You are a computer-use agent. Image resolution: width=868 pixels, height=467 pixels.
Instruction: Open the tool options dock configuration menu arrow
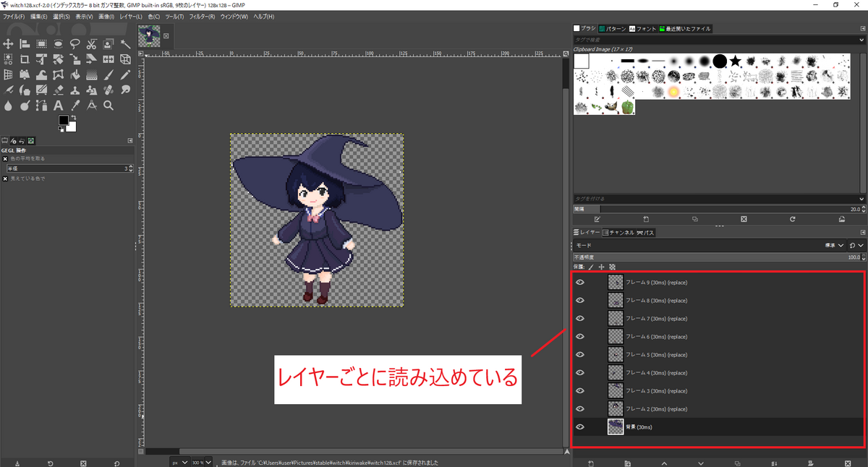(129, 140)
